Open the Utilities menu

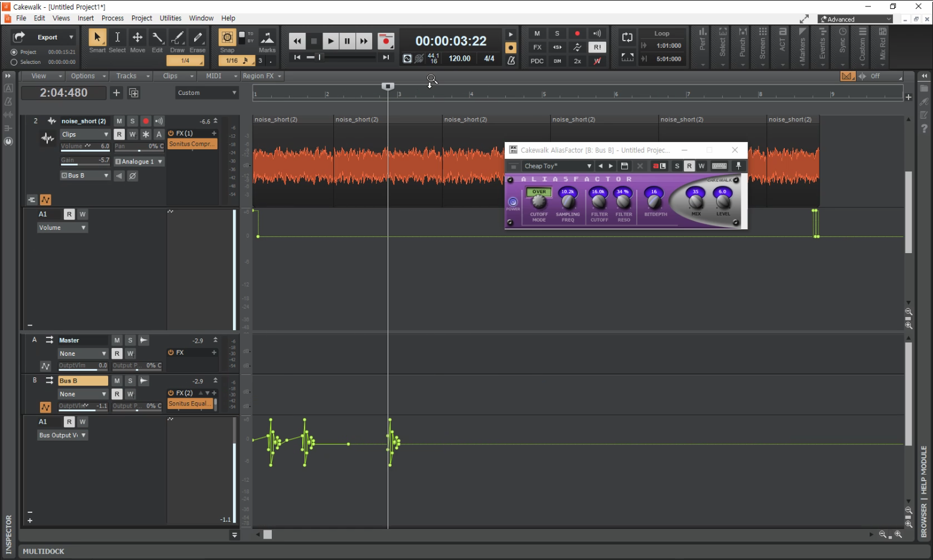[x=170, y=18]
